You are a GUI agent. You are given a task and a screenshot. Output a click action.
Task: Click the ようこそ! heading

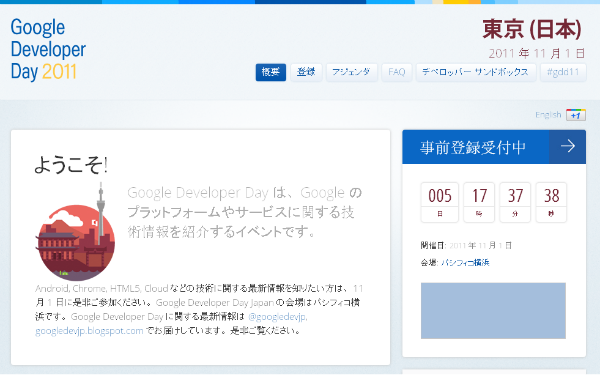[x=71, y=165]
